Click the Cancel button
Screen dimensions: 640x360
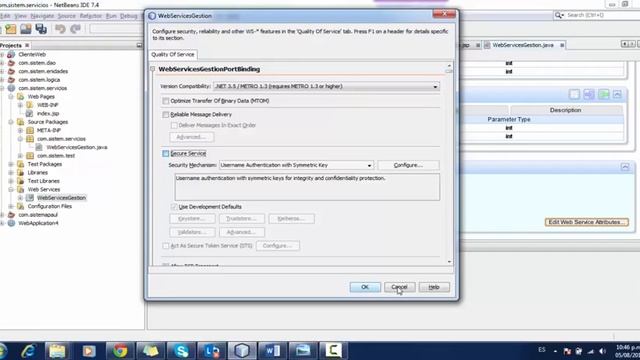[x=399, y=287]
